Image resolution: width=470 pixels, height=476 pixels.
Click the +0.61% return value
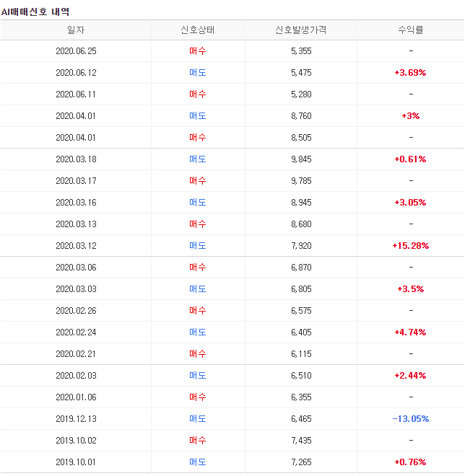pos(411,159)
